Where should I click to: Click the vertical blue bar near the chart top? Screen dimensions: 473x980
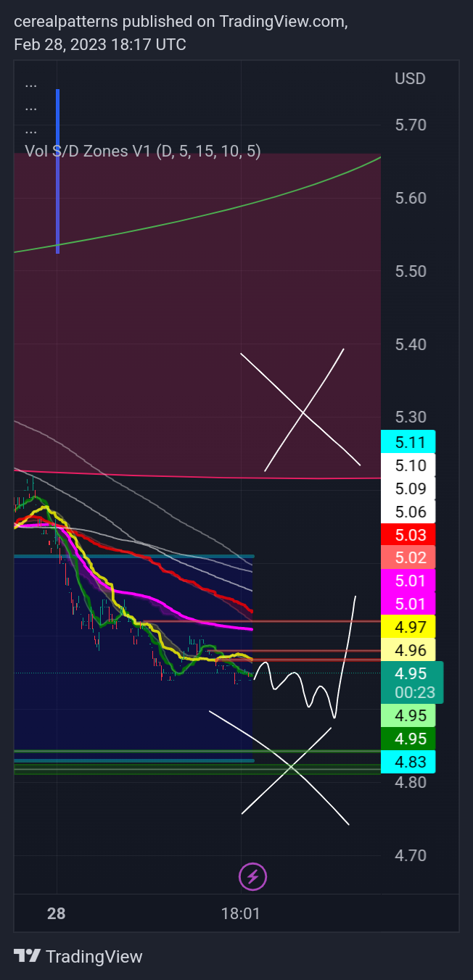[x=58, y=171]
